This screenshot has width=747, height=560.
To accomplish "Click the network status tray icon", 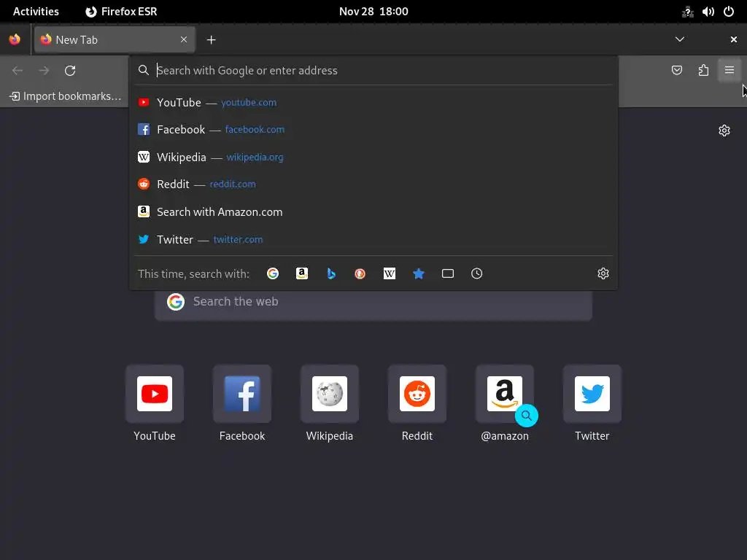I will point(687,12).
